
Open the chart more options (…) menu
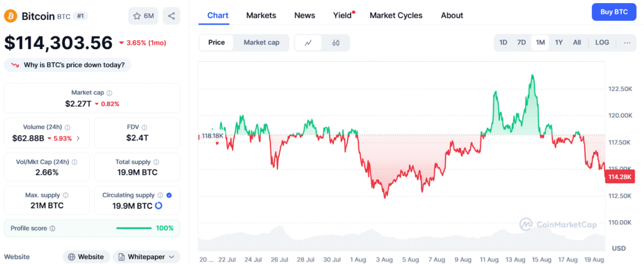(627, 43)
